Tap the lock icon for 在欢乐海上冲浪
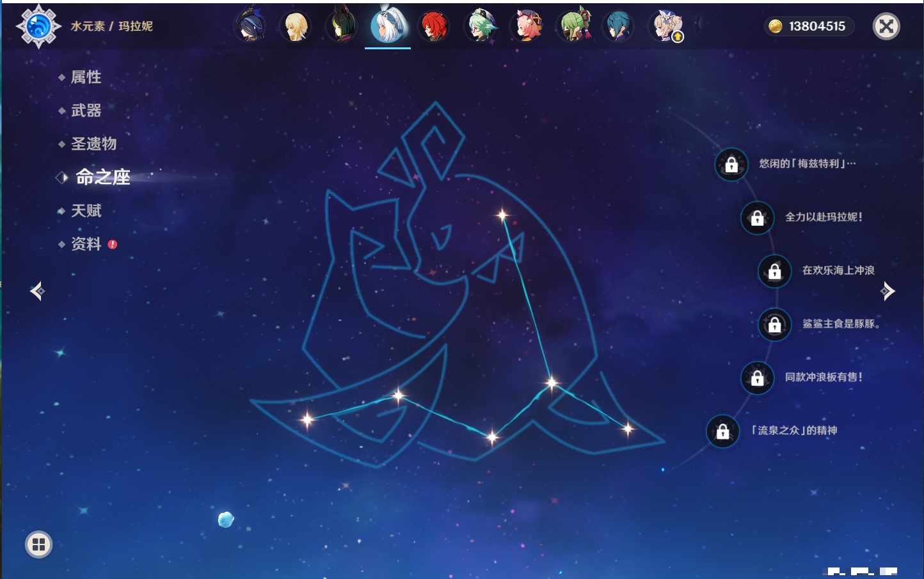The width and height of the screenshot is (924, 579). [x=774, y=271]
